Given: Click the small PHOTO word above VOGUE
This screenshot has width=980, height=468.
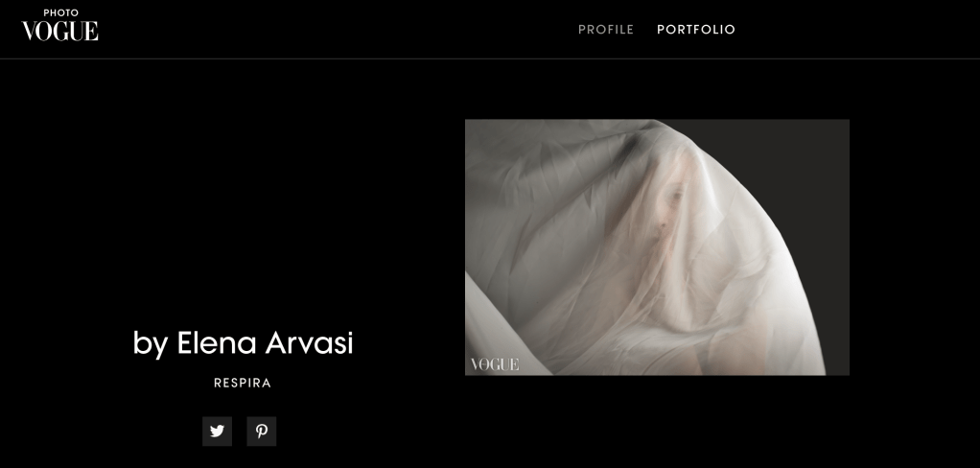Looking at the screenshot, I should [x=60, y=12].
